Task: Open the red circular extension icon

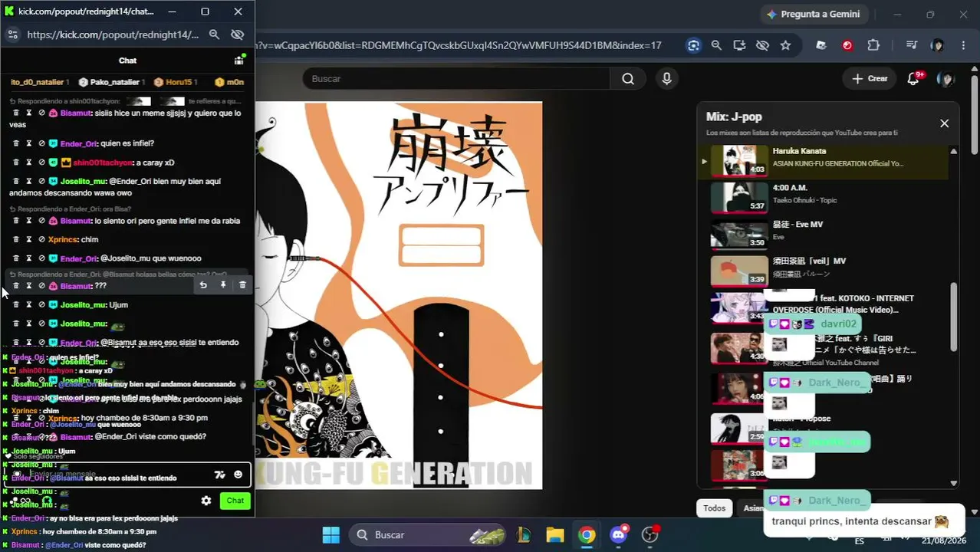Action: click(x=847, y=45)
